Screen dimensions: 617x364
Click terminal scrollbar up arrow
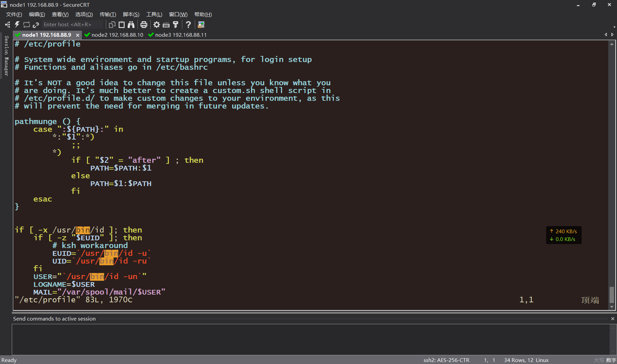coord(612,44)
